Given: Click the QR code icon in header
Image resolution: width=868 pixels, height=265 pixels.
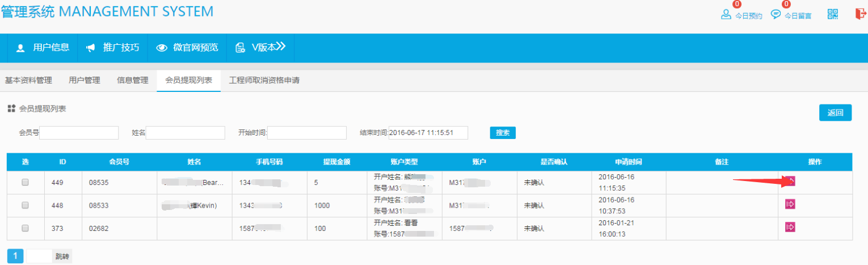Looking at the screenshot, I should 832,15.
